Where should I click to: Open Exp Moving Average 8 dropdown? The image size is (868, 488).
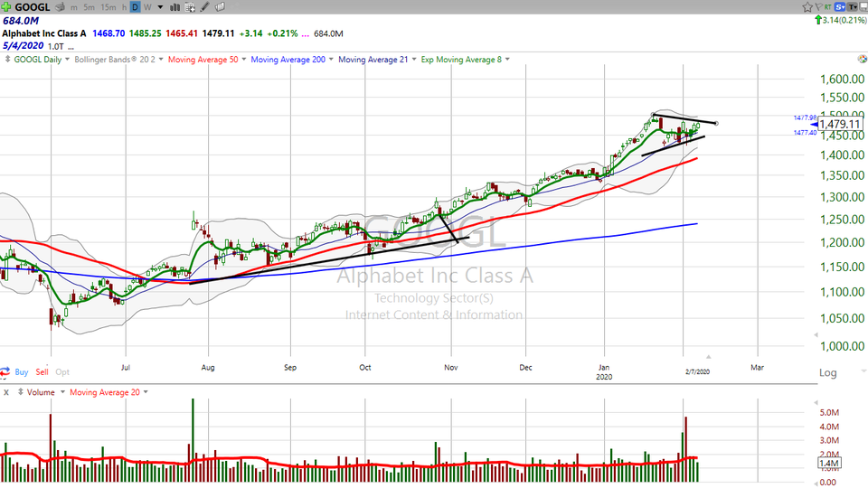[x=507, y=60]
